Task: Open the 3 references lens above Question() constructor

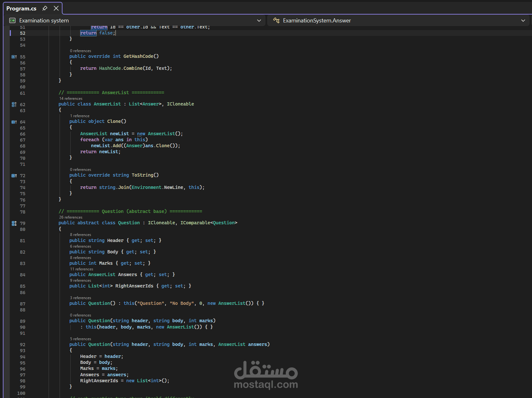Action: tap(80, 298)
